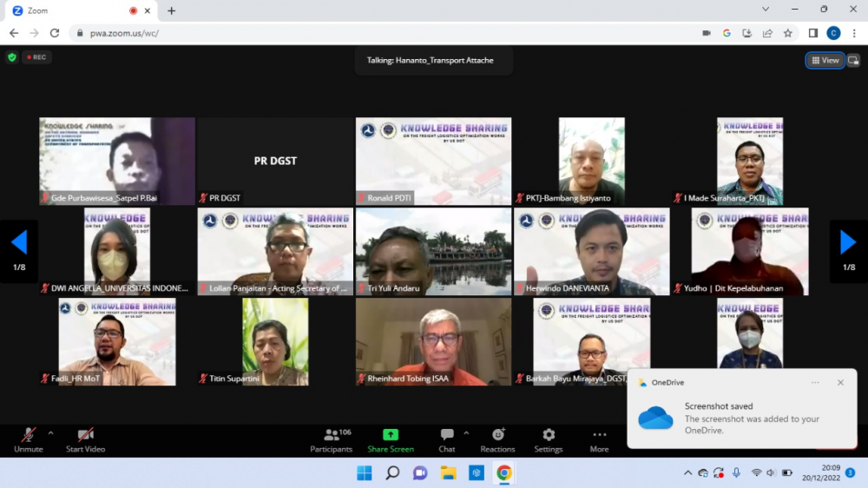Select PR DGST participant tile

pos(275,161)
